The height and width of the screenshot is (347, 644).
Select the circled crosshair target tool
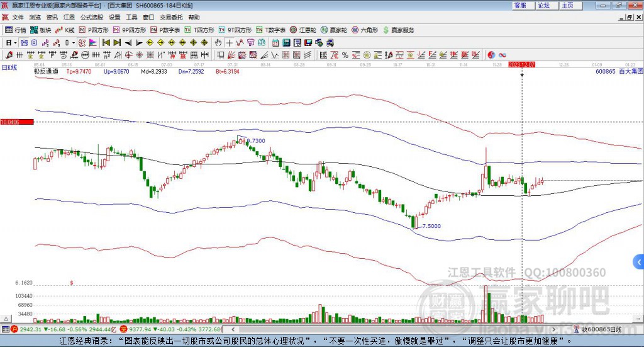coord(128,55)
